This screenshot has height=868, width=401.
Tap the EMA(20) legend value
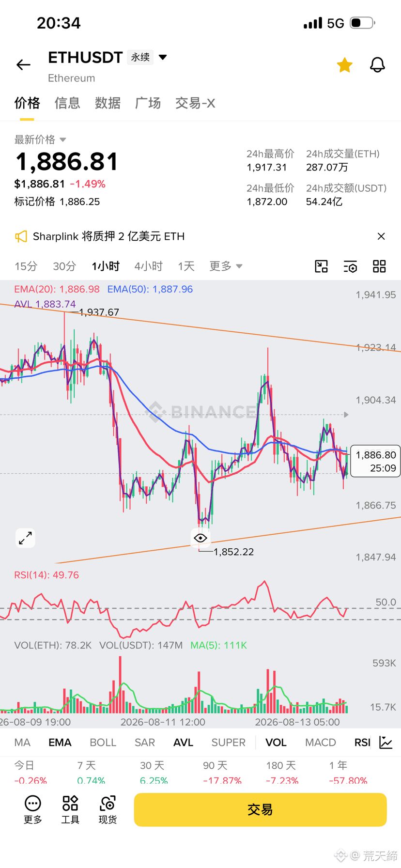click(57, 289)
